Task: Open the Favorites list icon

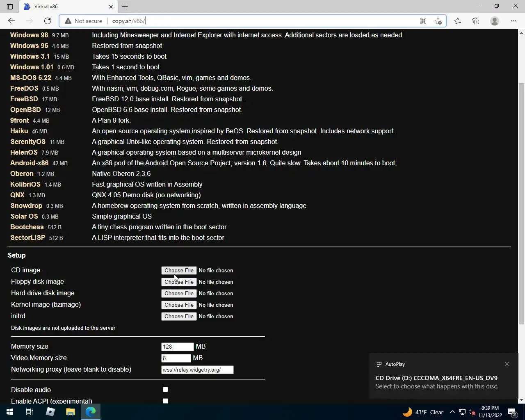Action: 458,21
